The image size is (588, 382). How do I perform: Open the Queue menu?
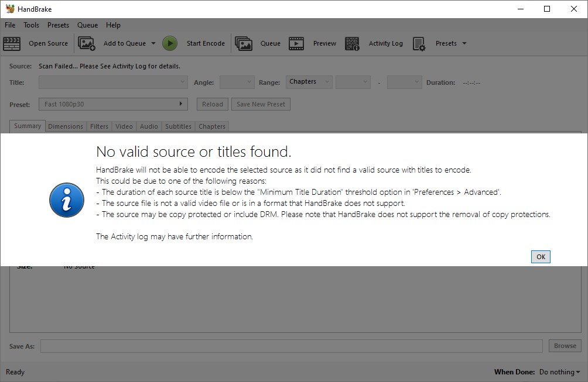pos(87,25)
